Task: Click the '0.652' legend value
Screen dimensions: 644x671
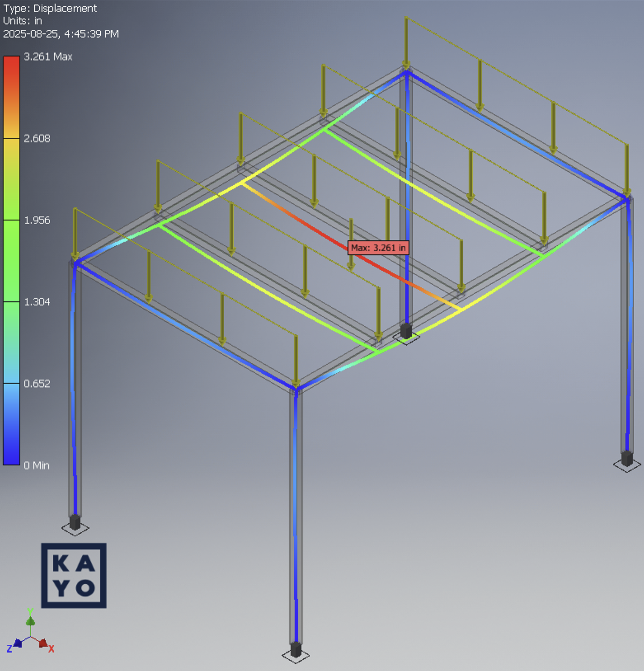Action: pos(37,383)
